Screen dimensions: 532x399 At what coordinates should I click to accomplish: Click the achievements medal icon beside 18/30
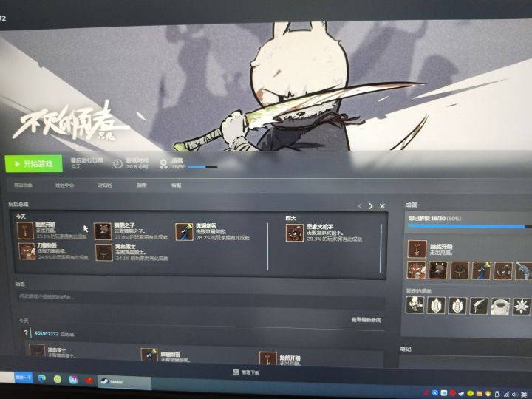click(x=163, y=164)
